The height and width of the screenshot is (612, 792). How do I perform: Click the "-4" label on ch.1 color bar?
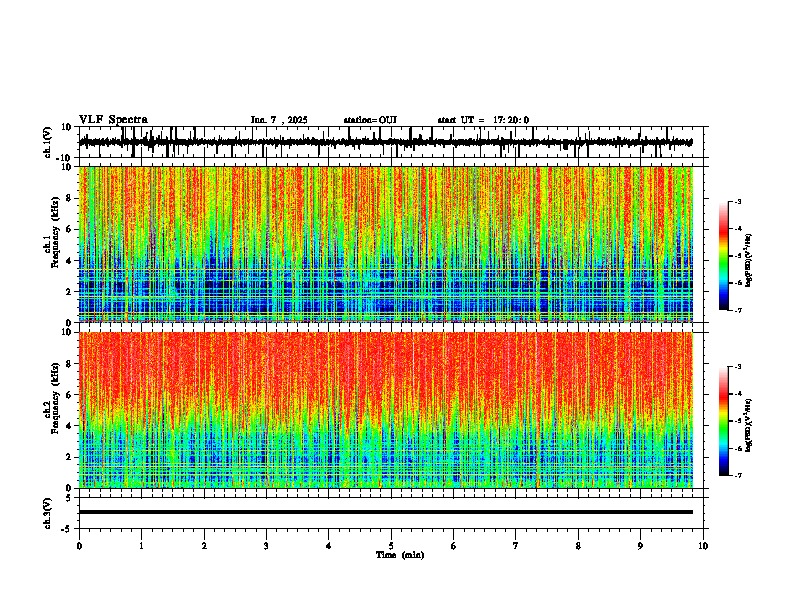click(738, 229)
